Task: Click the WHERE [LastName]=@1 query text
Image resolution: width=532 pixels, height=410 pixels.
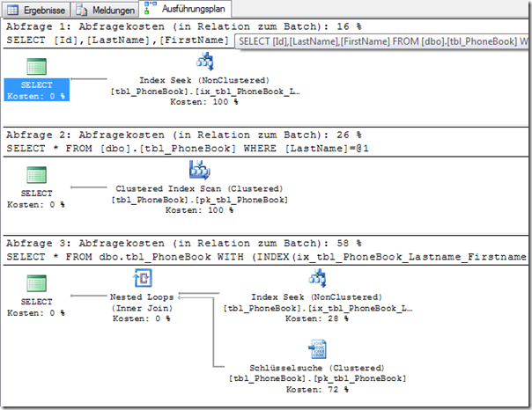Action: [x=306, y=149]
